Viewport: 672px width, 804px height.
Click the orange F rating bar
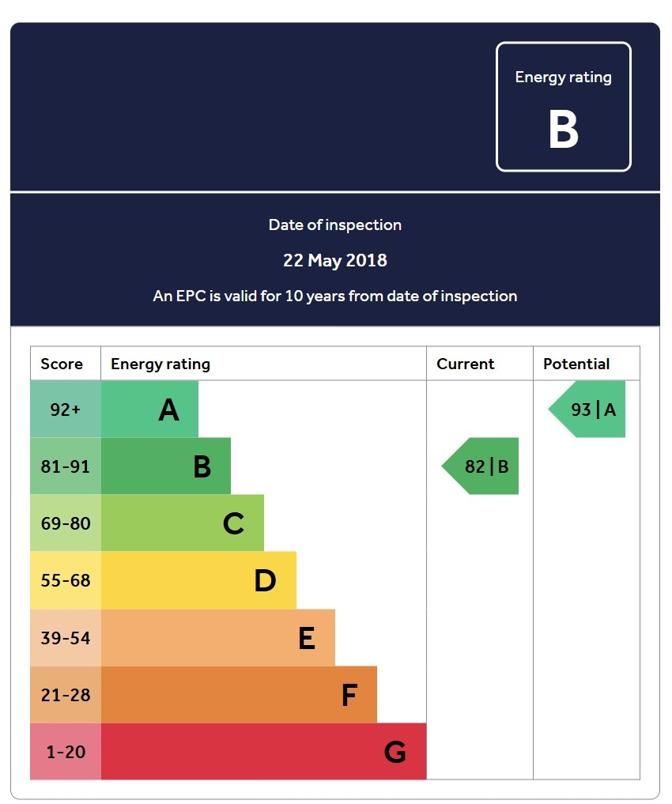[239, 695]
